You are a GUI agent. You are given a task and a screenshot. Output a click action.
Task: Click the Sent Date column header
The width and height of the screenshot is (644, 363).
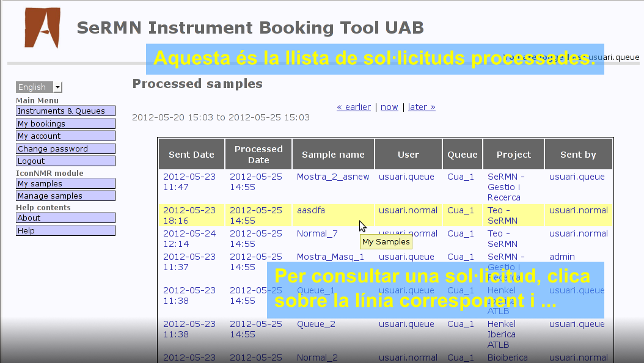click(x=191, y=155)
